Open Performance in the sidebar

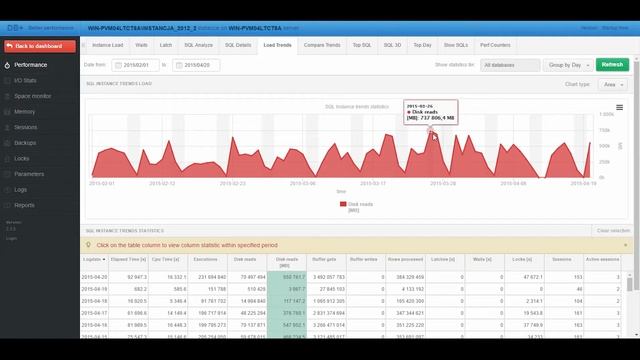click(40, 65)
